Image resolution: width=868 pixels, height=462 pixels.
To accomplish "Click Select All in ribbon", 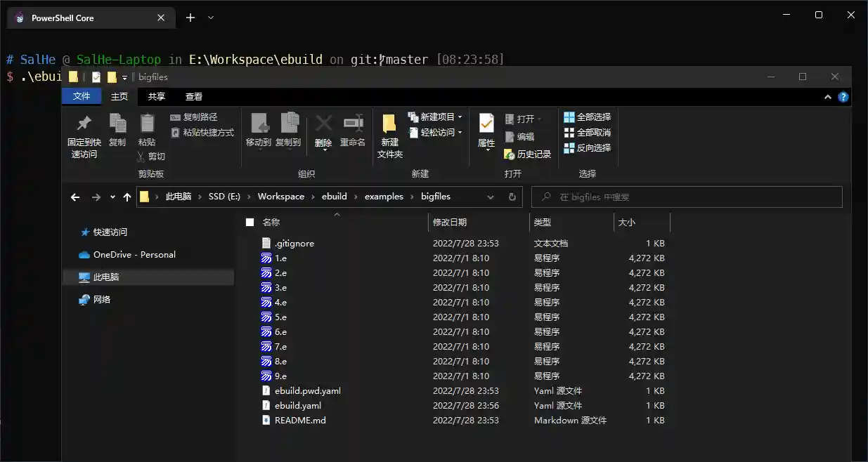I will [588, 117].
